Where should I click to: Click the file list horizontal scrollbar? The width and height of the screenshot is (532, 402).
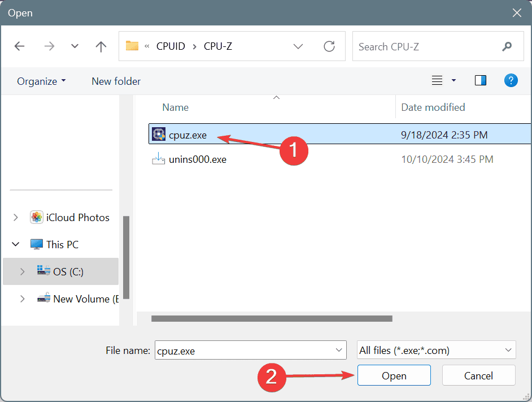click(272, 318)
